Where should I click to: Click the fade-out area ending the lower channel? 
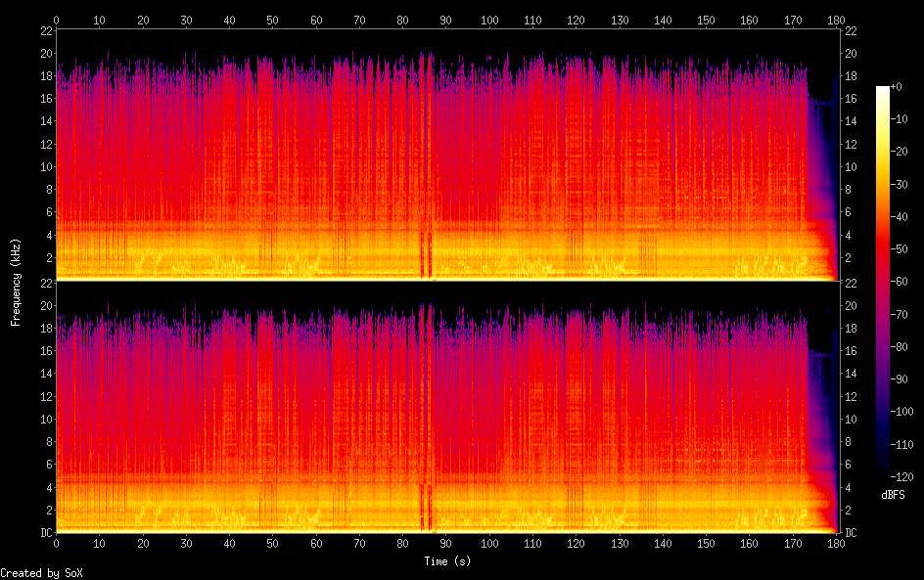tap(820, 440)
